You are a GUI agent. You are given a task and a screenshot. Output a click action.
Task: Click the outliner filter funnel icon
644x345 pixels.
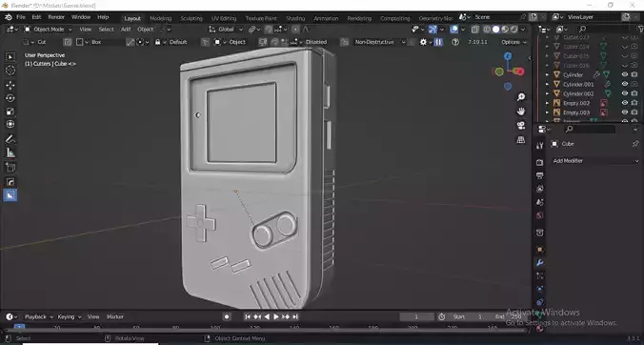640,29
